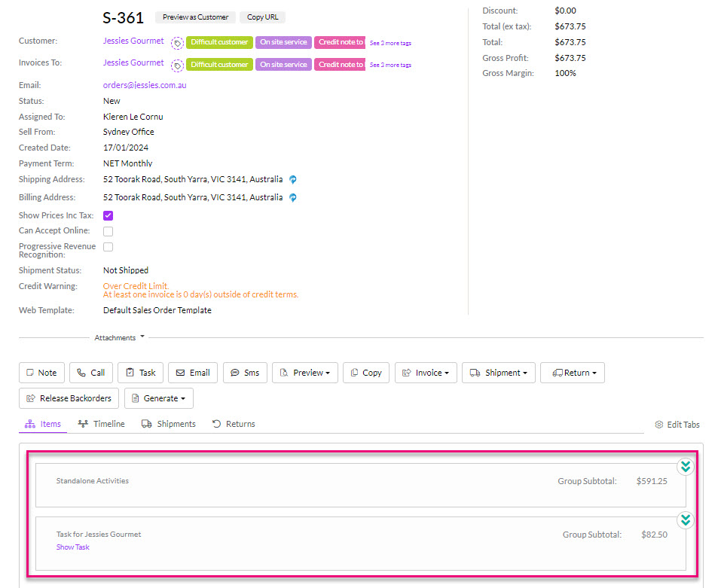Click the orders@jessies.com.au email link
This screenshot has height=588, width=721.
pyautogui.click(x=145, y=85)
